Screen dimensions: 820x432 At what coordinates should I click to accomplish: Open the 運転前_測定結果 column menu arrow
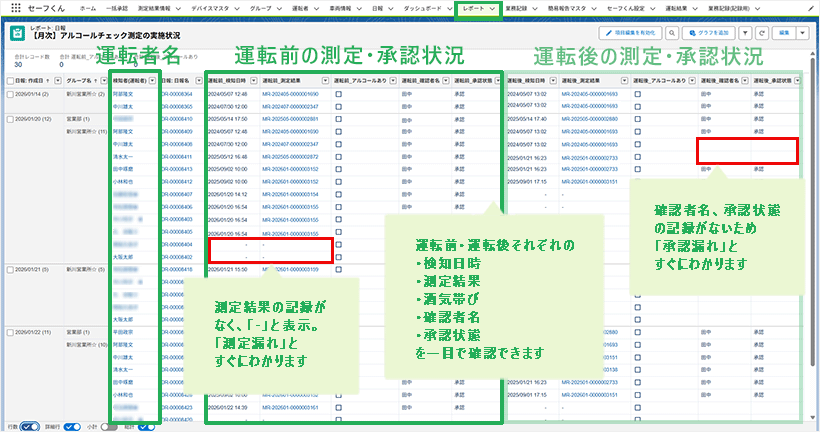(325, 81)
